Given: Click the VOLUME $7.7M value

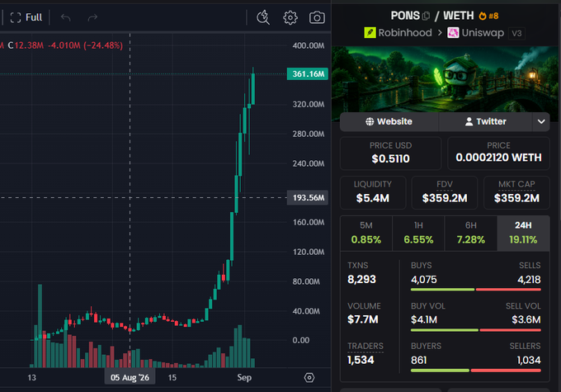Looking at the screenshot, I should (363, 319).
